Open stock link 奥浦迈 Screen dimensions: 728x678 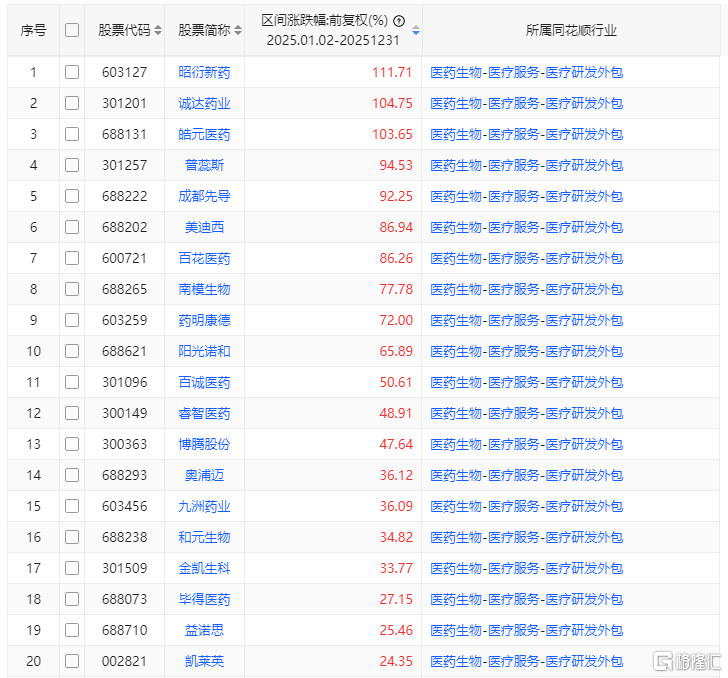pos(204,475)
